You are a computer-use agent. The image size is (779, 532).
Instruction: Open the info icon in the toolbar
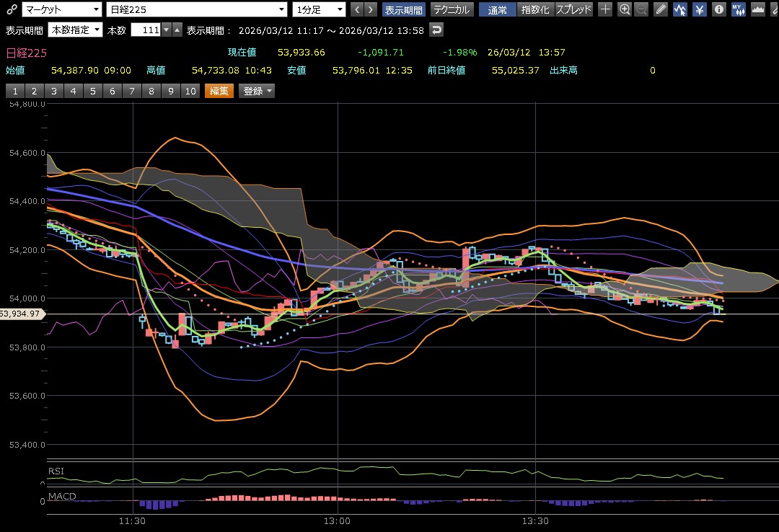(718, 9)
